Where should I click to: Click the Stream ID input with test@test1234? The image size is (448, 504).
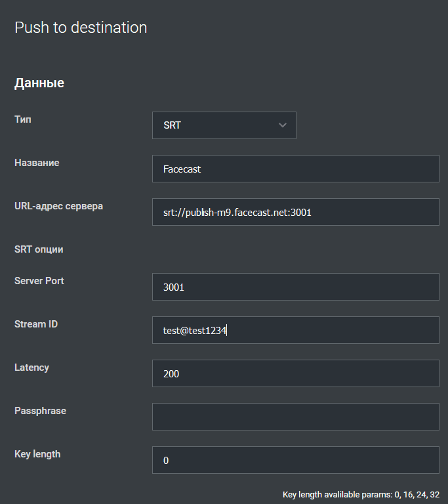(x=296, y=330)
